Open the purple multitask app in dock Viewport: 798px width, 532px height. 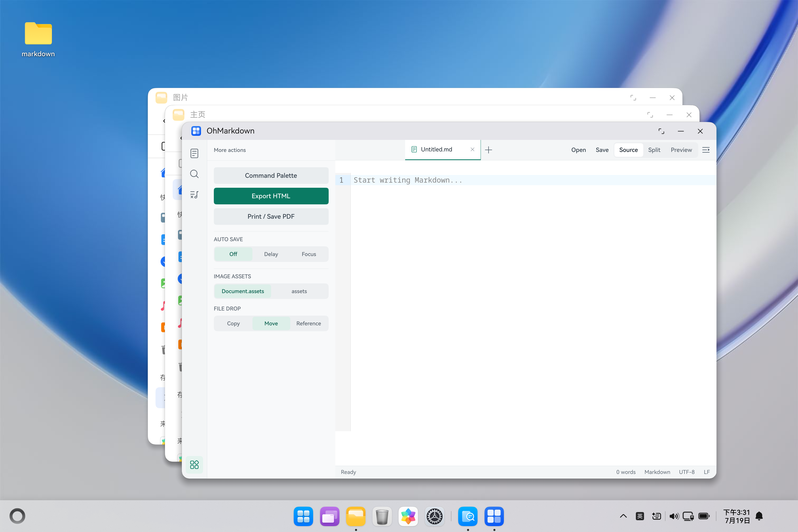[329, 516]
